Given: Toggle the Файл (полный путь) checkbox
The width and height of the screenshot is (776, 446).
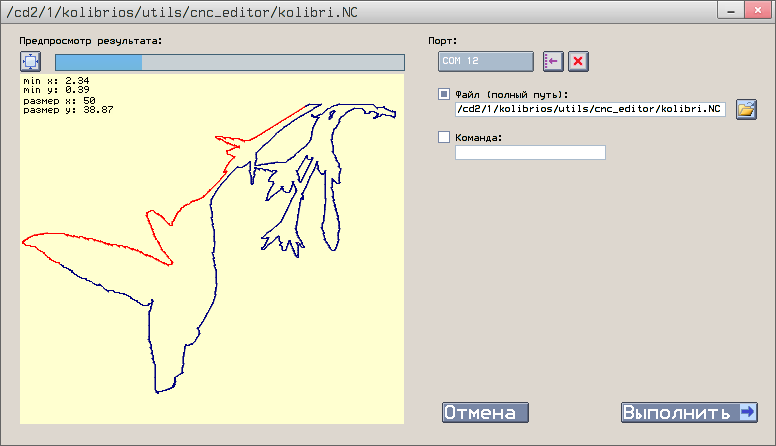Looking at the screenshot, I should click(x=444, y=94).
